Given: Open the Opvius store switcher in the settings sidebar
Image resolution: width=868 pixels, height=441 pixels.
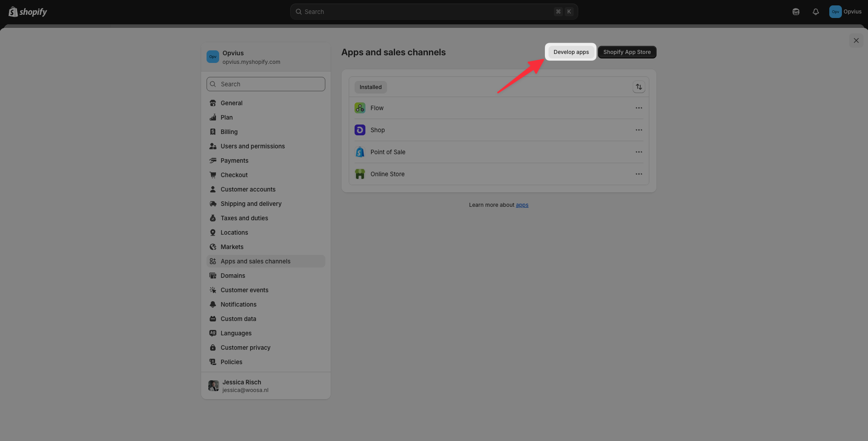Looking at the screenshot, I should click(x=266, y=57).
